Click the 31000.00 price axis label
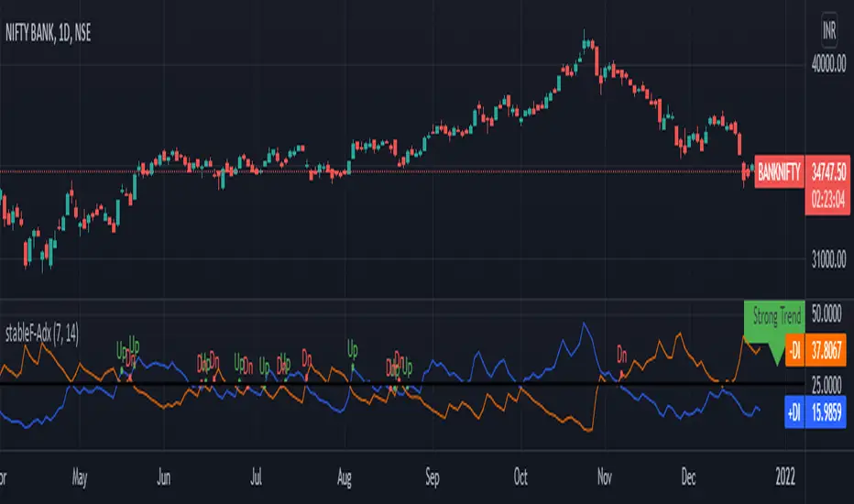 click(828, 260)
